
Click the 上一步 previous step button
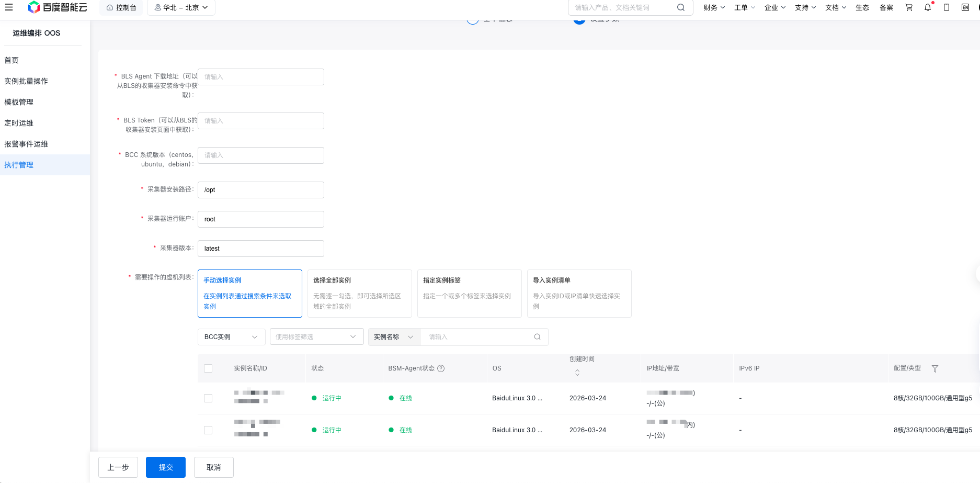118,467
